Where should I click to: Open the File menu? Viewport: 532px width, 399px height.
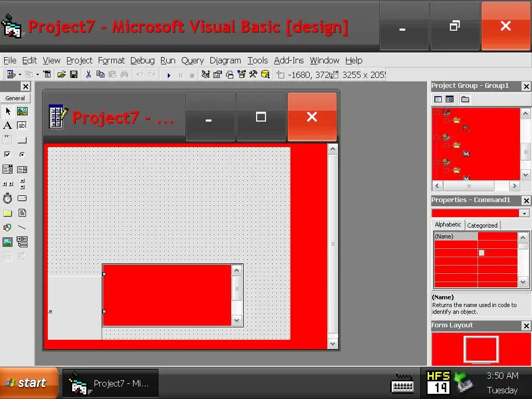[x=10, y=60]
